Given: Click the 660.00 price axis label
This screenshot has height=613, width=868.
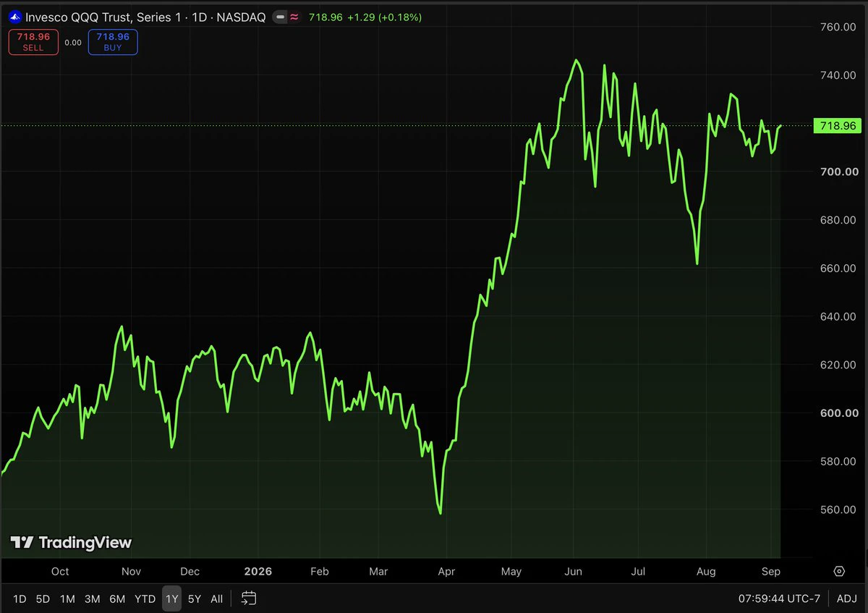Looking at the screenshot, I should pyautogui.click(x=839, y=269).
